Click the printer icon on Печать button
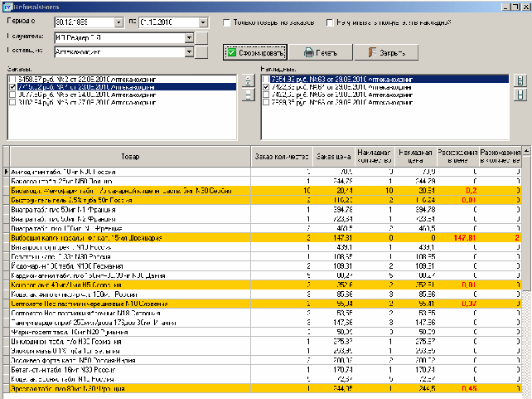Screen dimensions: 532x399 (x=308, y=52)
